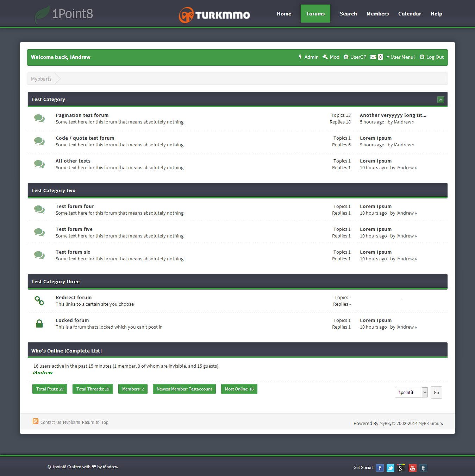Click Members: 2 stat badge
This screenshot has height=476, width=475.
pos(133,389)
